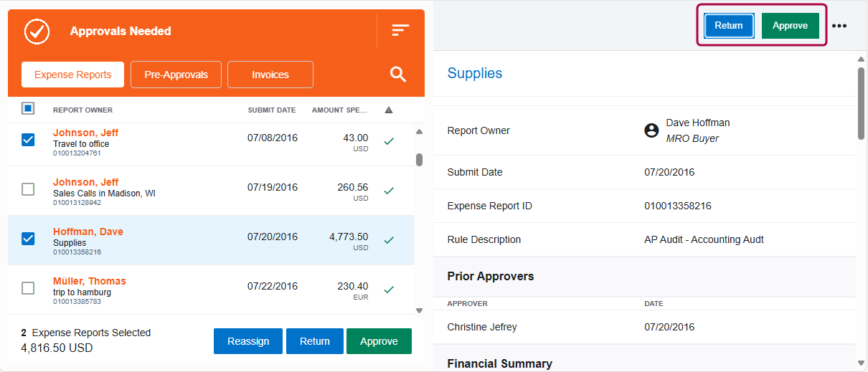Switch to the Invoices tab
868x372 pixels.
pos(270,75)
